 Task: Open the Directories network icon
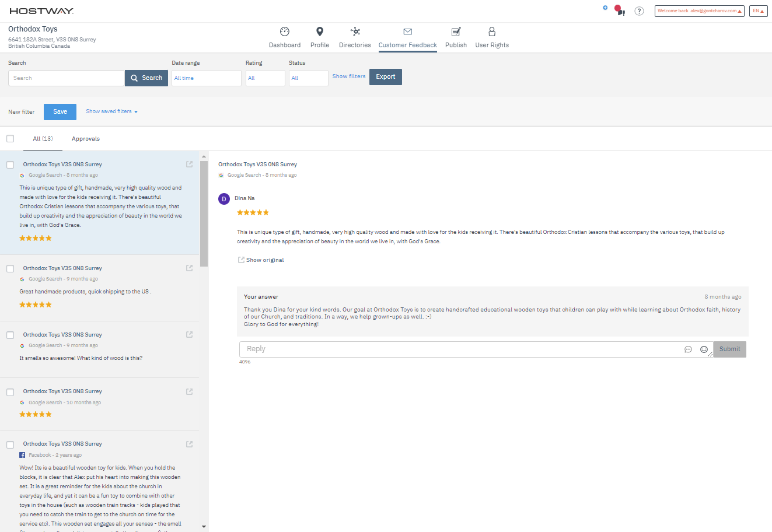(x=355, y=32)
